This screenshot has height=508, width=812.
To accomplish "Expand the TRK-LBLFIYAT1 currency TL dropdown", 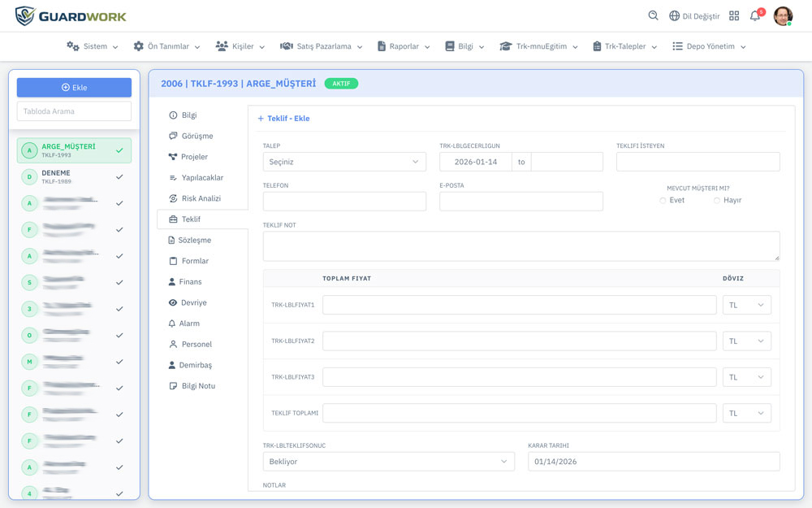I will tap(746, 305).
